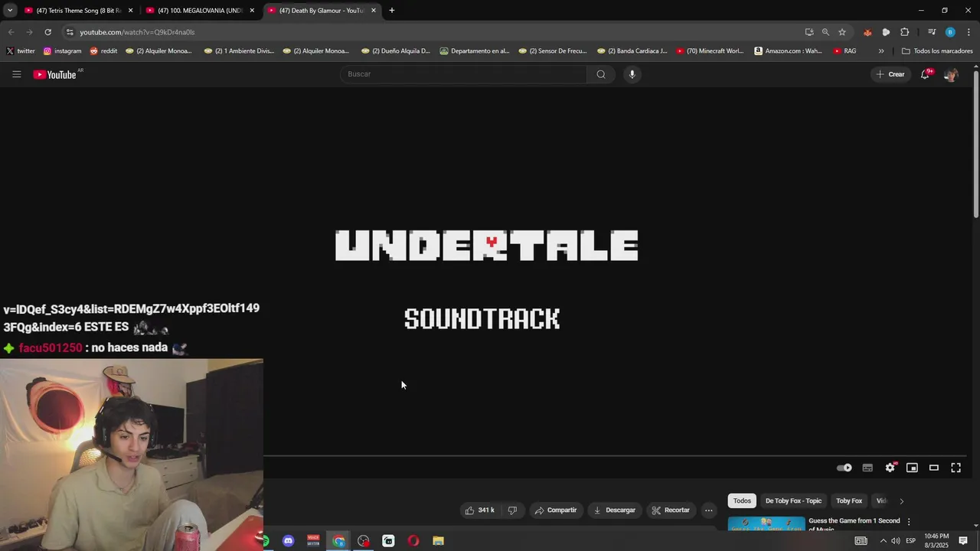
Task: Show hidden system tray icons
Action: tap(883, 541)
